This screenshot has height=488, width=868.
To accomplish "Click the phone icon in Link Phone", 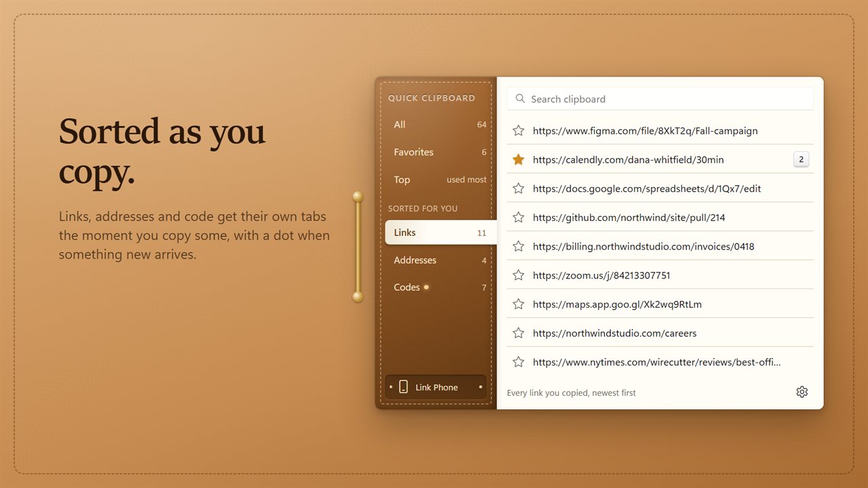I will click(x=403, y=387).
